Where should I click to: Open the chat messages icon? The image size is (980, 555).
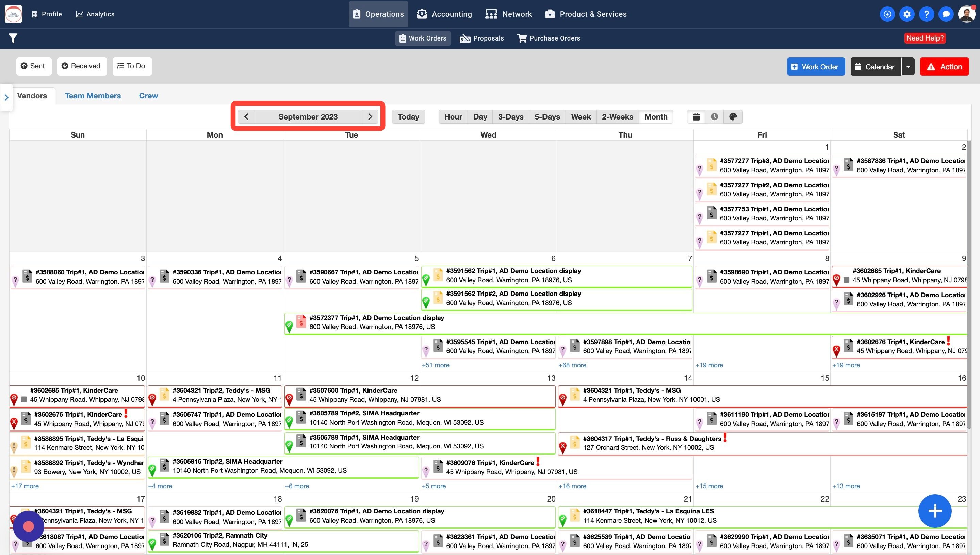click(946, 14)
